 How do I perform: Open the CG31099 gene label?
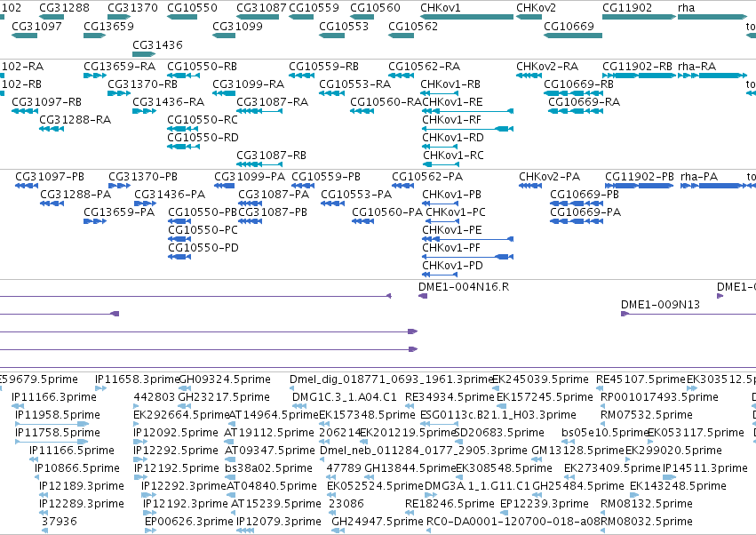pyautogui.click(x=238, y=26)
